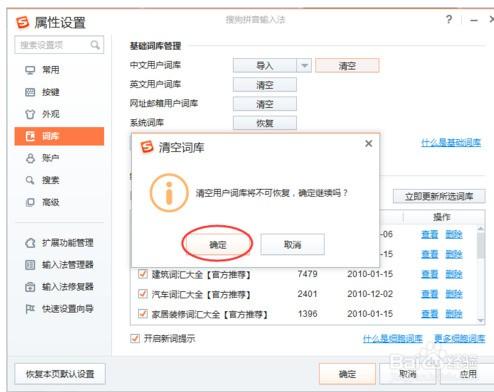Expand the dropdown arrow next to 导入

click(x=304, y=66)
